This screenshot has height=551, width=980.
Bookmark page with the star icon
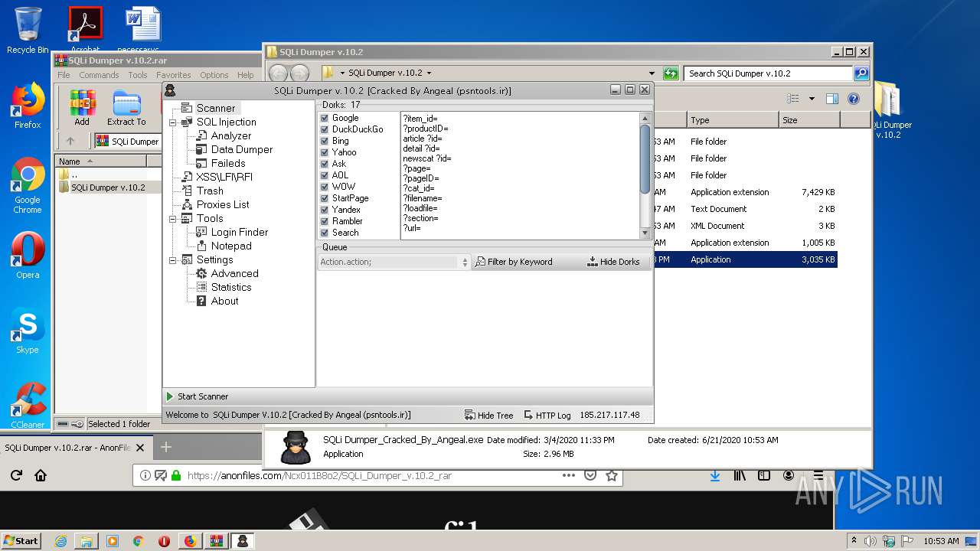612,475
